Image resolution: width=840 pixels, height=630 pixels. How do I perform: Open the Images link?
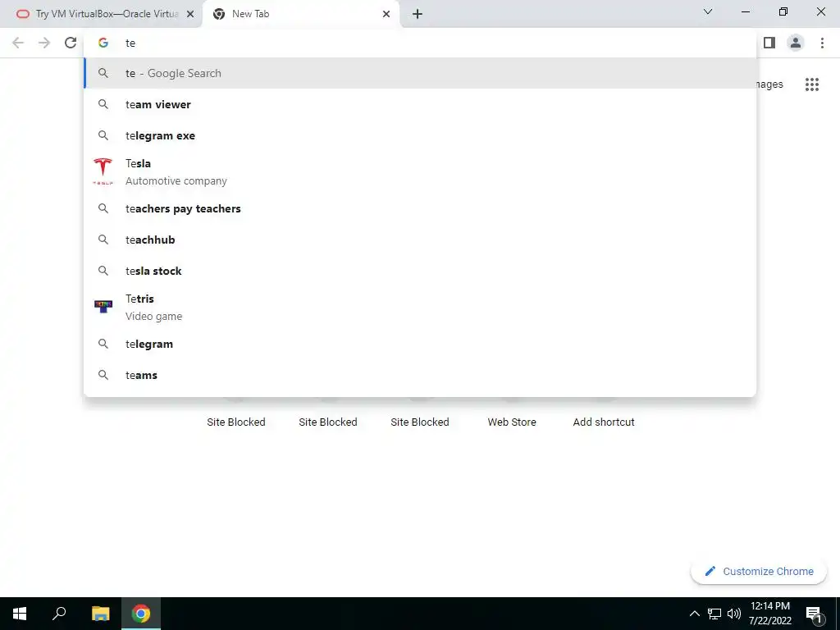point(769,84)
